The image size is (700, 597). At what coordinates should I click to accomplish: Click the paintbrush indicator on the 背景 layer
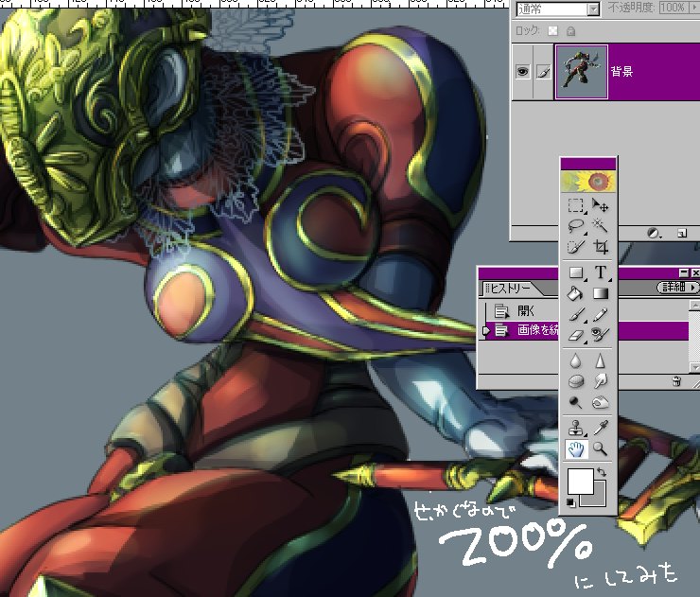pos(543,72)
